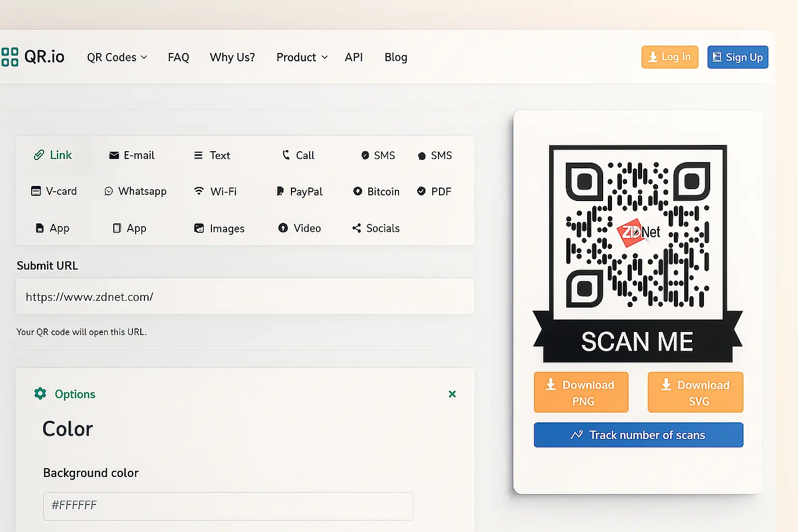Image resolution: width=798 pixels, height=532 pixels.
Task: Choose the Socials QR type
Action: [376, 228]
